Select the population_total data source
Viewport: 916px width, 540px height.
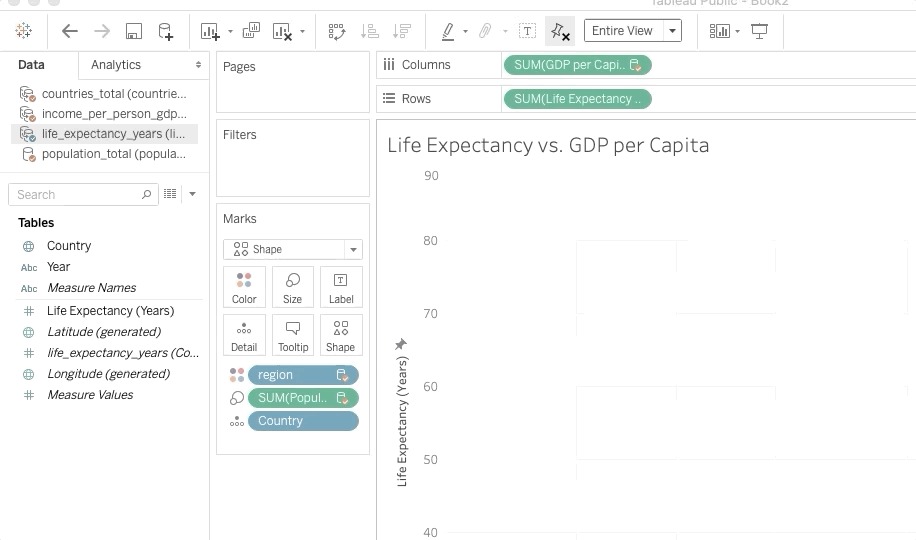click(x=113, y=154)
